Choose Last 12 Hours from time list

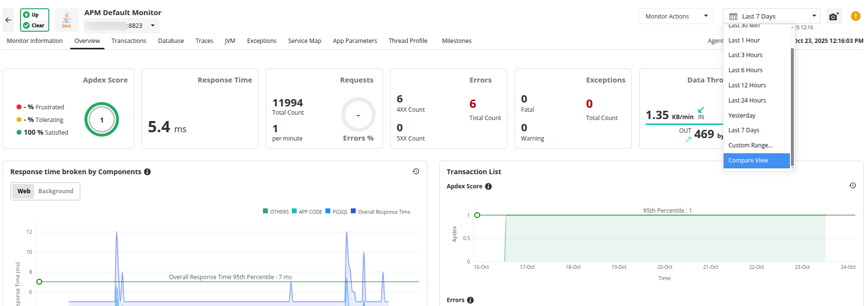click(x=756, y=85)
